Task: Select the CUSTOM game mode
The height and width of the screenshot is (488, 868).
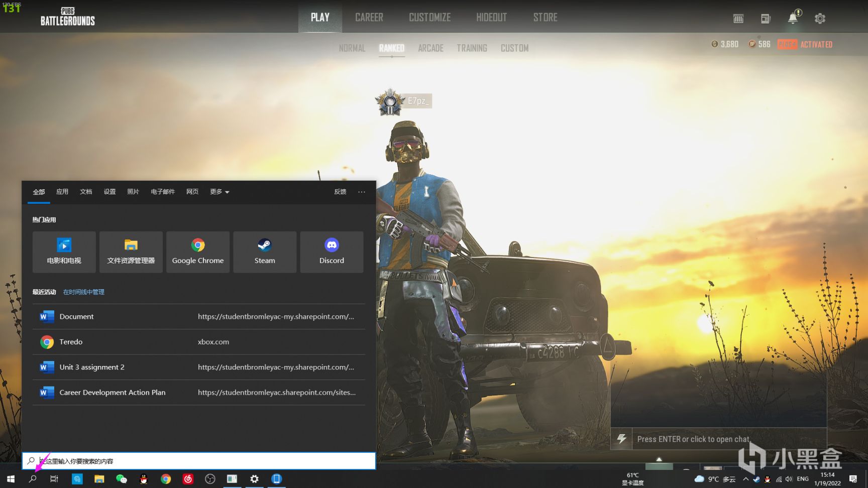Action: (x=515, y=48)
